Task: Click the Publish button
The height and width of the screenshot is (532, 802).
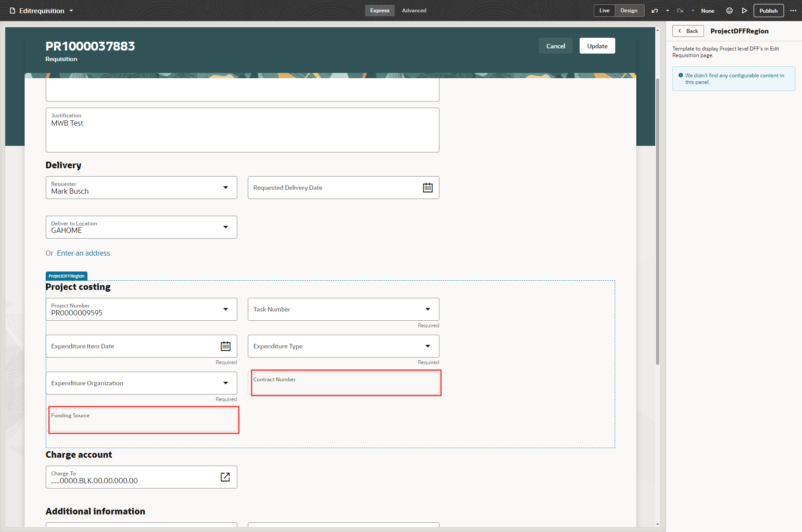Action: click(x=768, y=10)
